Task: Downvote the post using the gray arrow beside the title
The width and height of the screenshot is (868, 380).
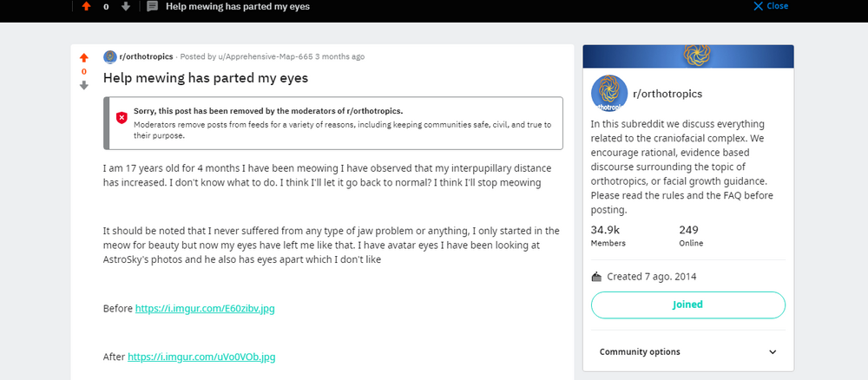Action: [83, 85]
